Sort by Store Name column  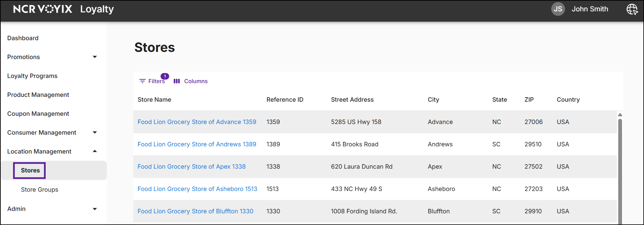coord(154,100)
